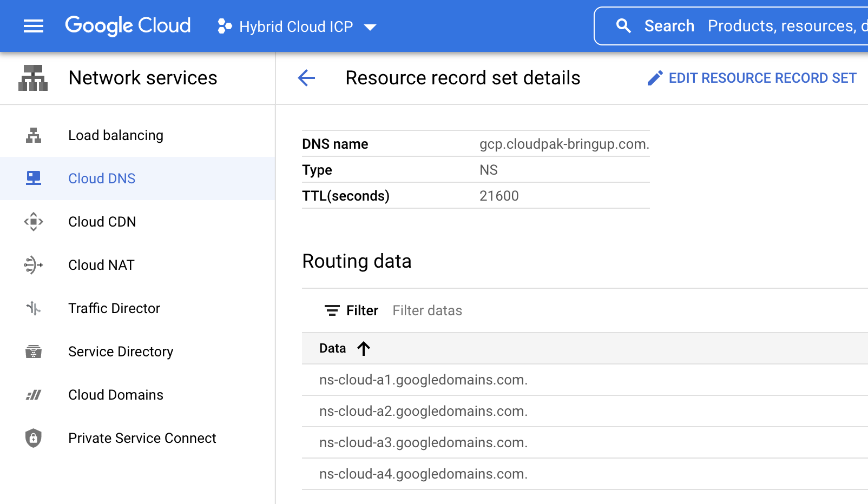Image resolution: width=868 pixels, height=504 pixels.
Task: Sort by the Data column header
Action: tap(333, 348)
